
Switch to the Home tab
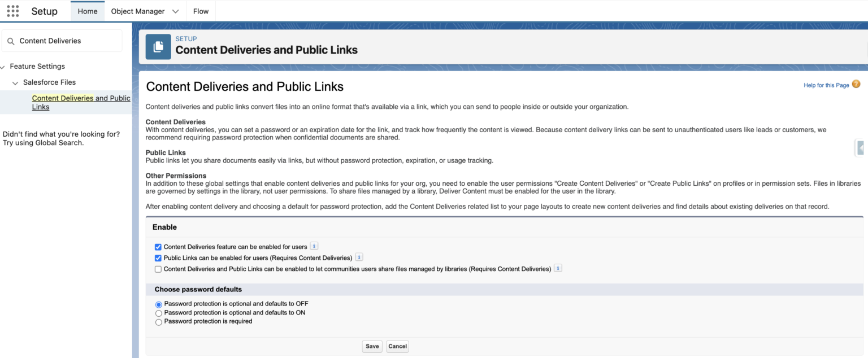tap(87, 11)
